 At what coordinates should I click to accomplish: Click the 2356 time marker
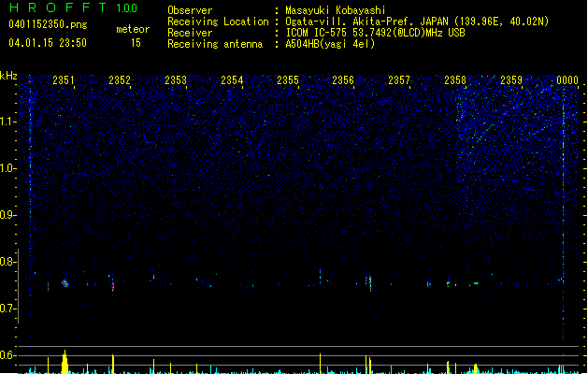(x=343, y=80)
